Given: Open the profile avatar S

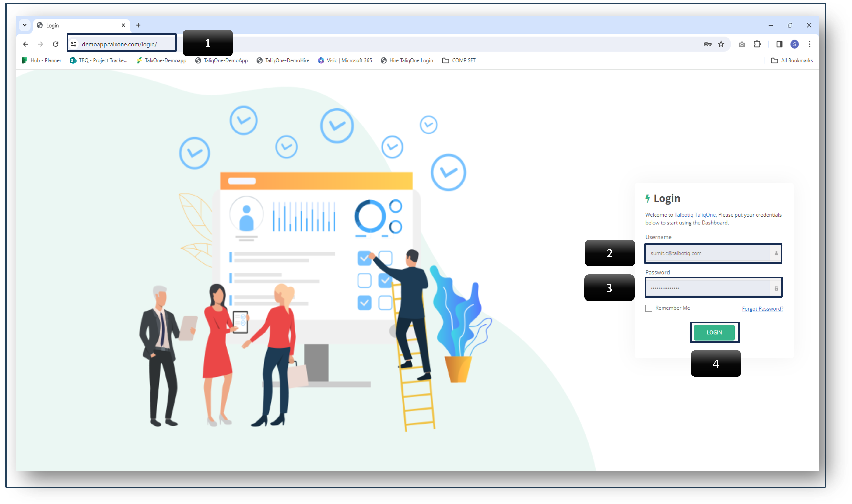Looking at the screenshot, I should coord(794,44).
